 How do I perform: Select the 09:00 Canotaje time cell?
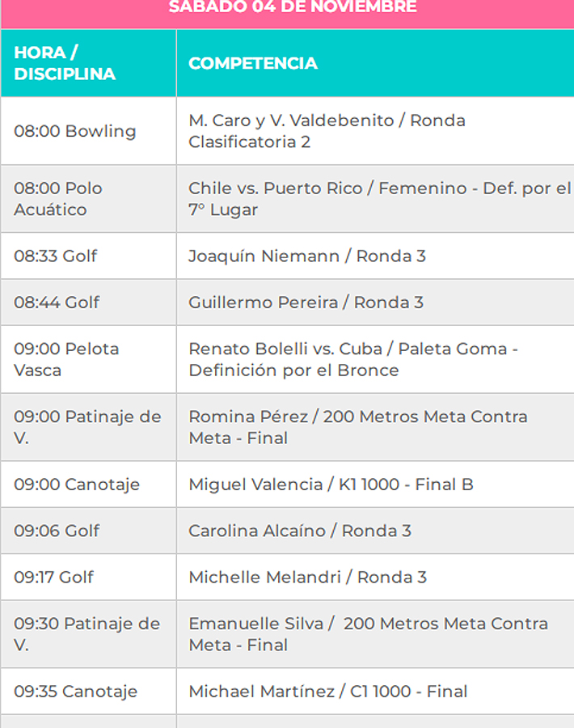[x=77, y=485]
